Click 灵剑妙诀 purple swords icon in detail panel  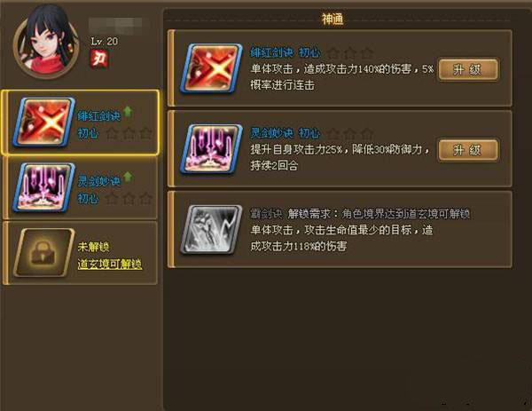tap(211, 149)
